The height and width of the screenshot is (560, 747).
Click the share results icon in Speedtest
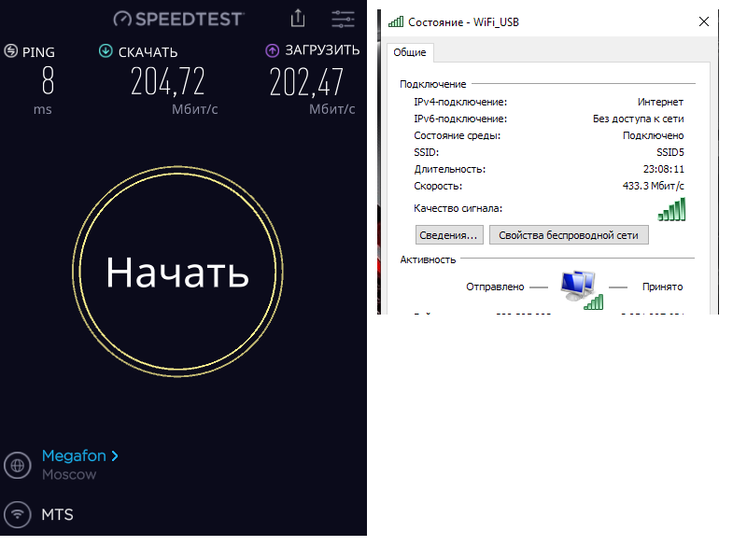point(298,18)
